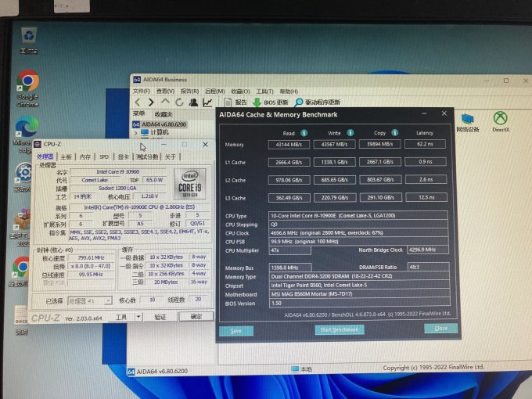Click the Start Benchmark button

pos(340,329)
